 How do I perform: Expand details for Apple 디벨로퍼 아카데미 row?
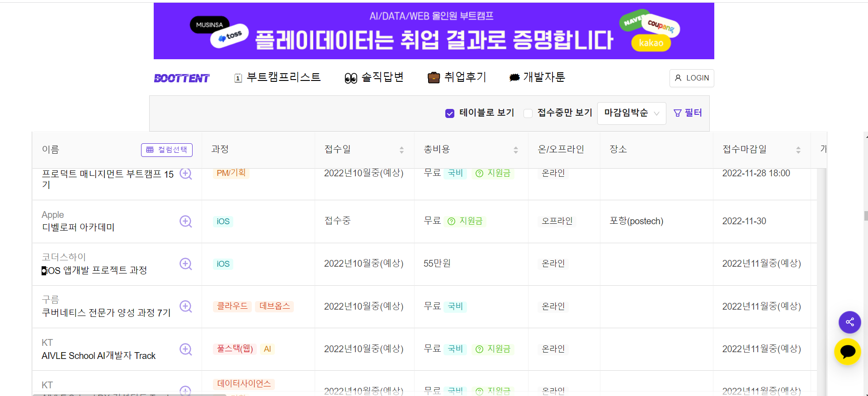click(x=186, y=221)
